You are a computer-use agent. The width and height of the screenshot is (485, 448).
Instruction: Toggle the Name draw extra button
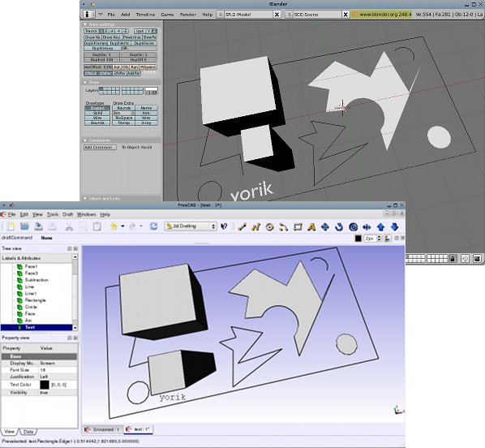tap(146, 108)
